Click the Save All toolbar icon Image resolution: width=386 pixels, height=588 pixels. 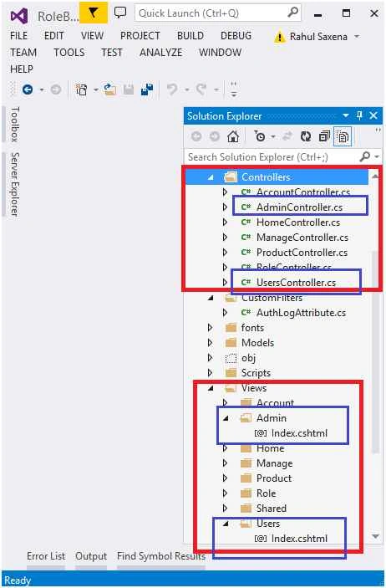147,89
